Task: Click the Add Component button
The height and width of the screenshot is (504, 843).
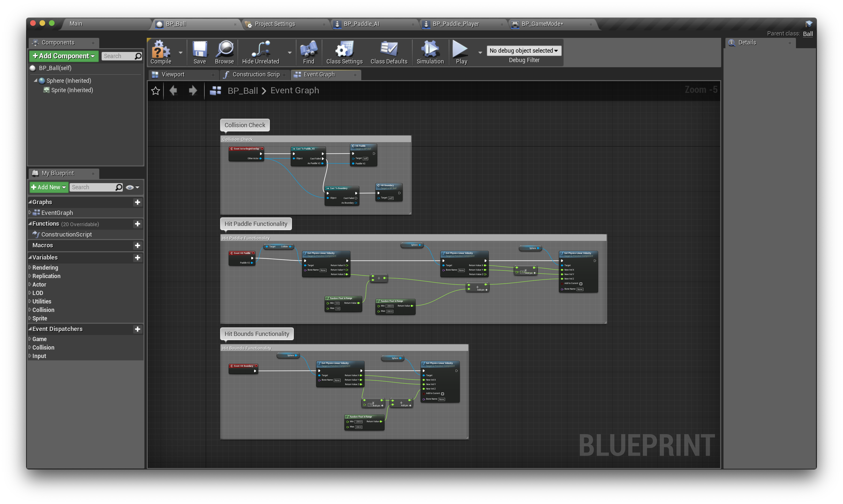Action: coord(64,56)
